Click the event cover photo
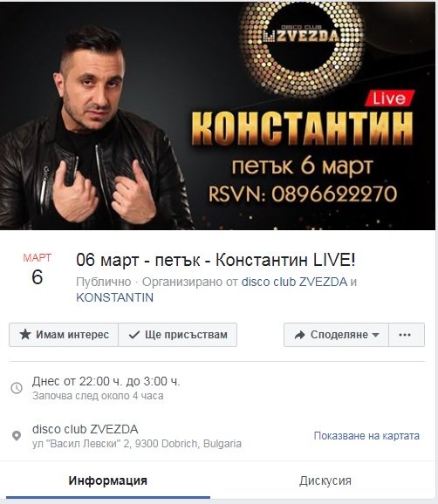438x504 pixels. click(217, 116)
